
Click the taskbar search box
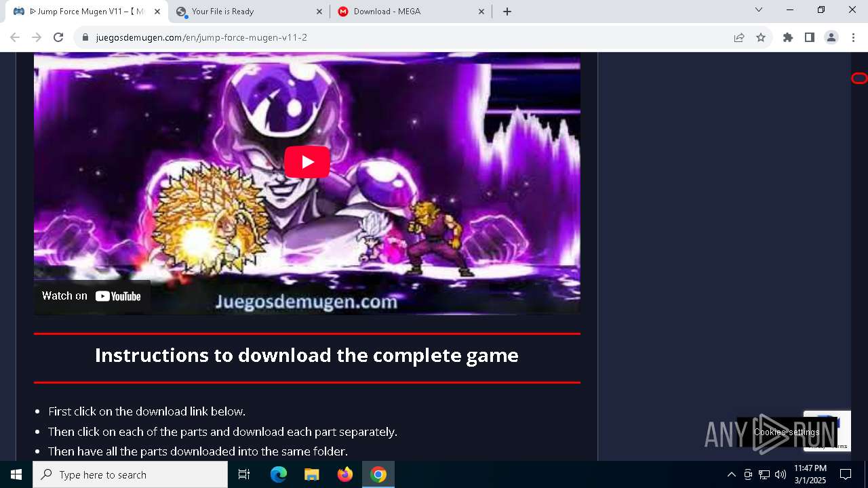point(130,474)
